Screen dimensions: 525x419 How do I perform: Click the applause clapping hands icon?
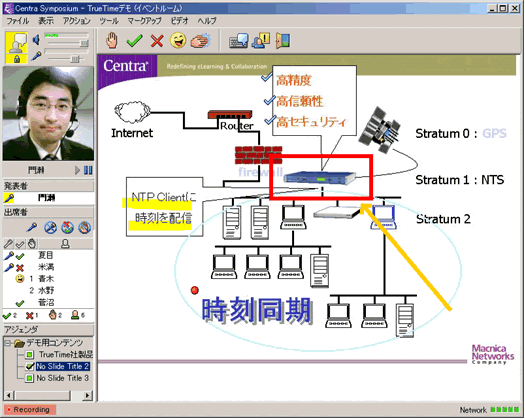click(x=201, y=41)
